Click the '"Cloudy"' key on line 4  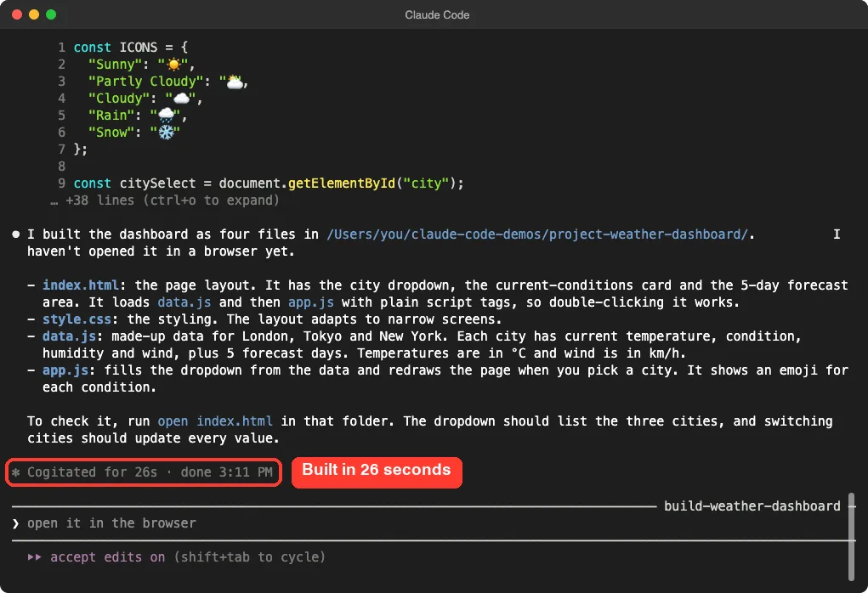click(119, 99)
